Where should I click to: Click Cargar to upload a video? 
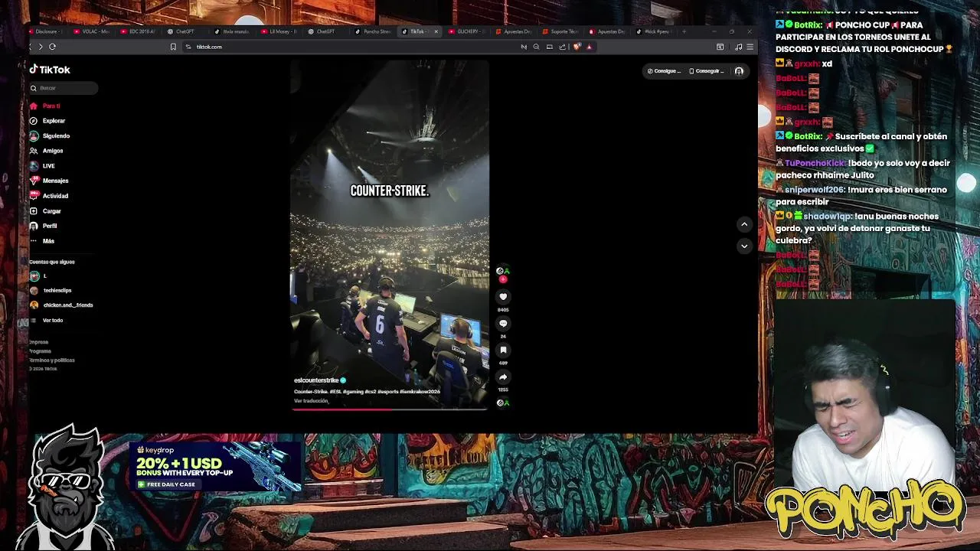pos(45,211)
